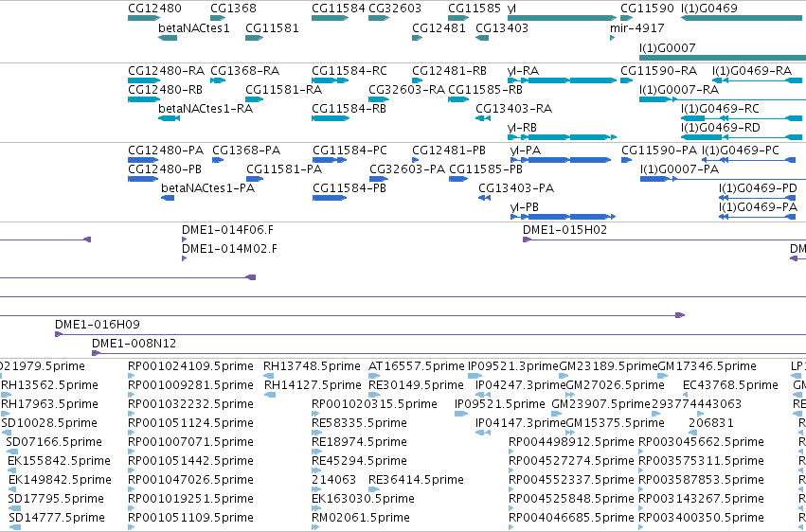Select the CG11581-RA transcript

255,99
